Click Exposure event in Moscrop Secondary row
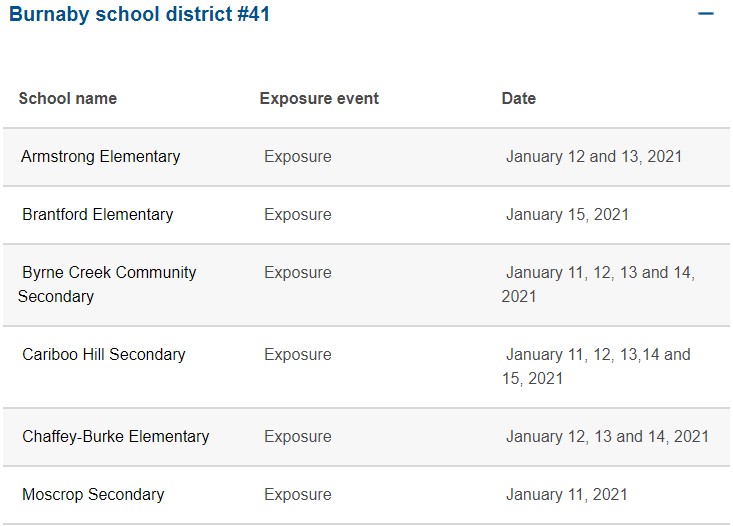733x526 pixels. pos(298,494)
